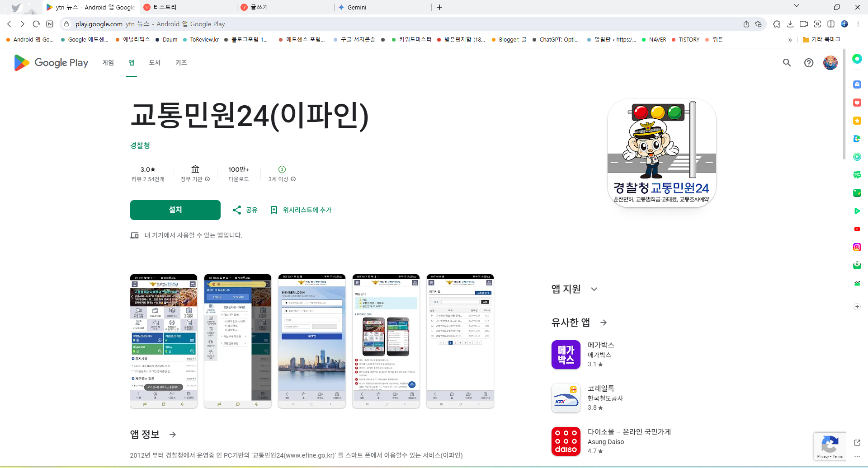Click the 설치 install button
868x468 pixels.
pyautogui.click(x=175, y=210)
